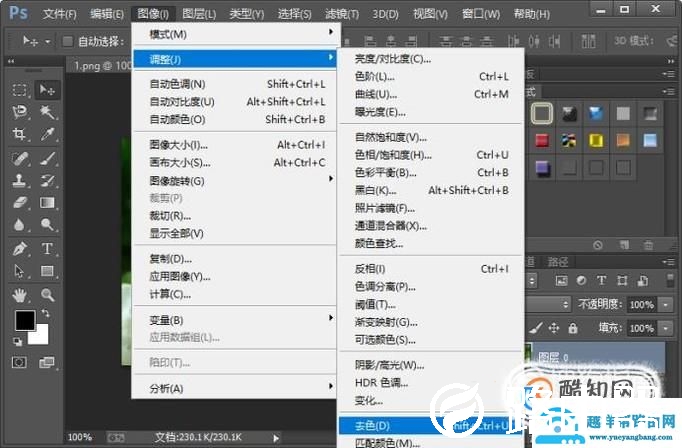Choose the purple style swatch
682x448 pixels.
[542, 168]
